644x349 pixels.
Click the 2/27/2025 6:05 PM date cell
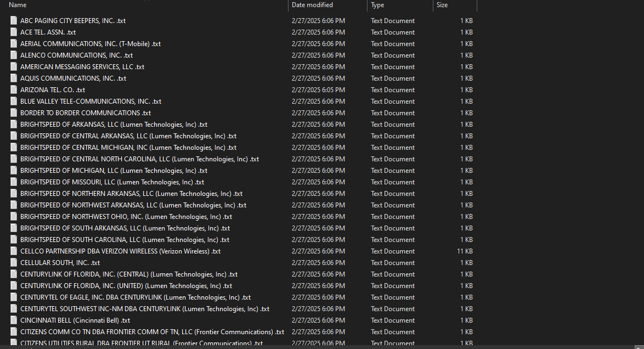318,89
